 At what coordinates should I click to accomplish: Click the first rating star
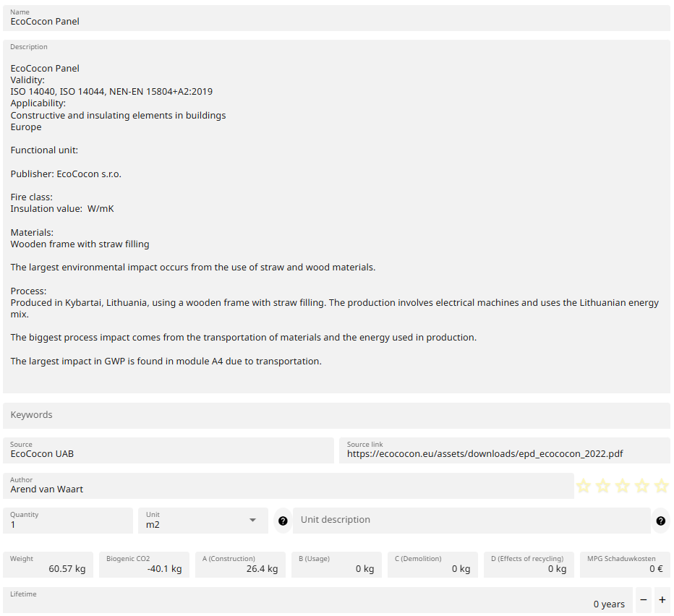(x=584, y=487)
